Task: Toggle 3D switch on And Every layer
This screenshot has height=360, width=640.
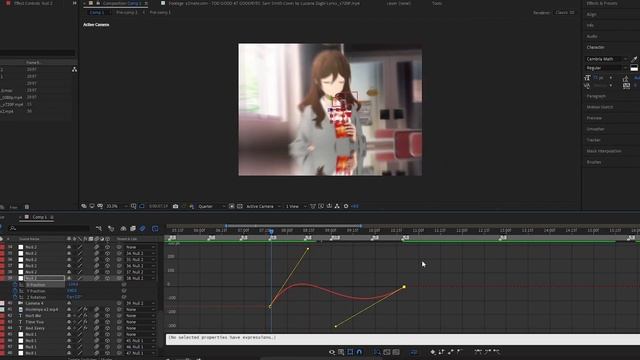Action: [x=107, y=328]
